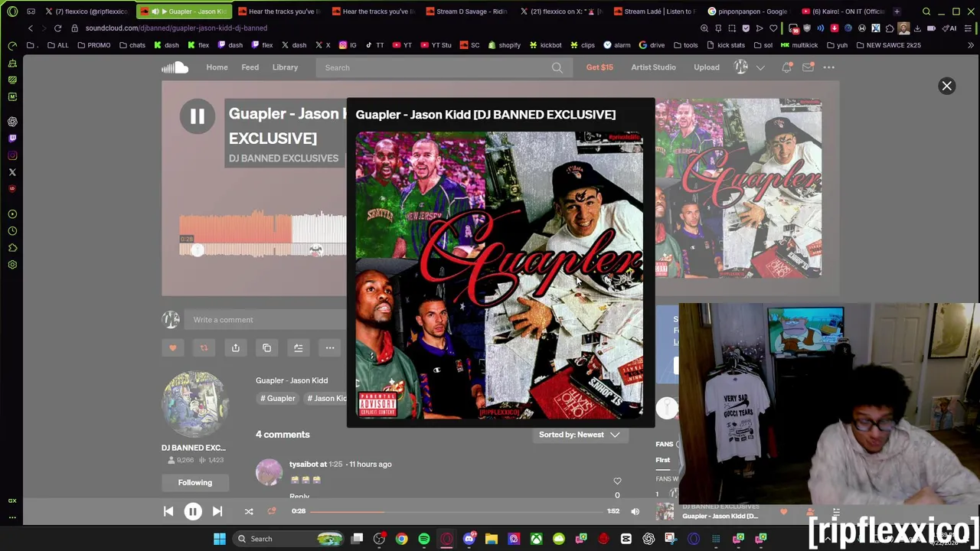Open the Windows Start menu
Viewport: 980px width, 551px height.
pos(220,539)
